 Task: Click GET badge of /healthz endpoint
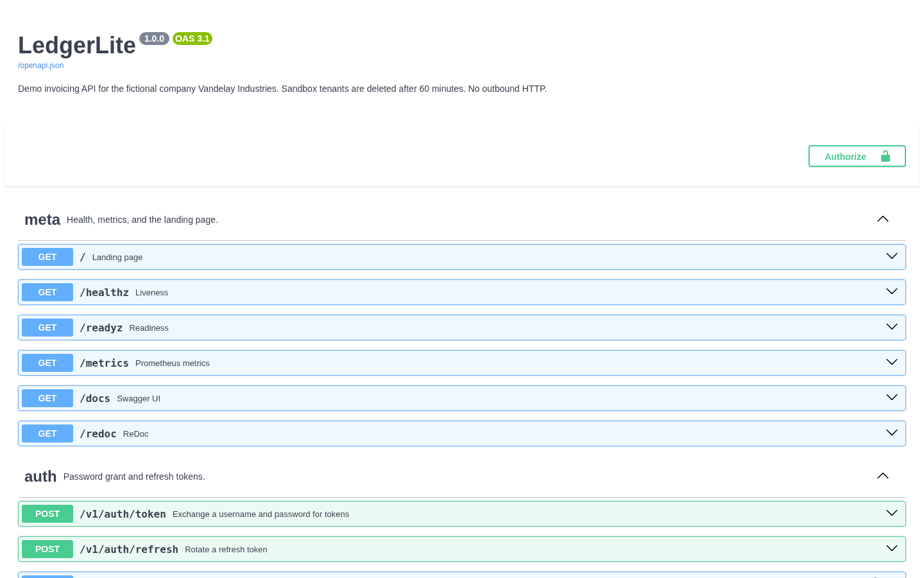47,292
